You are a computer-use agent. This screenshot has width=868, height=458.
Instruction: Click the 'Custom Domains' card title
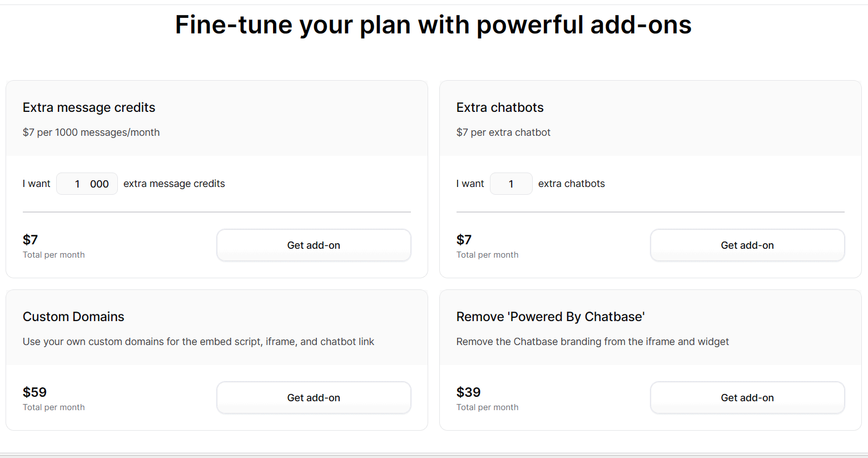pyautogui.click(x=73, y=317)
